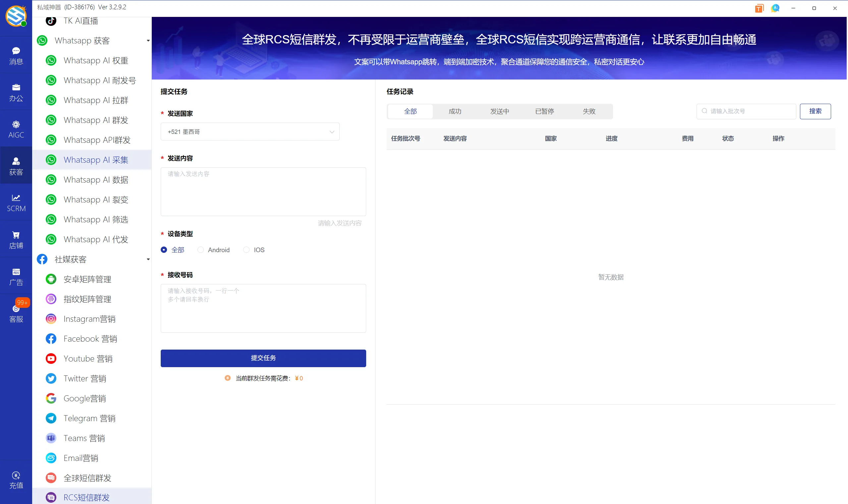Image resolution: width=848 pixels, height=504 pixels.
Task: Open the 消息 panel in the left sidebar
Action: [16, 55]
